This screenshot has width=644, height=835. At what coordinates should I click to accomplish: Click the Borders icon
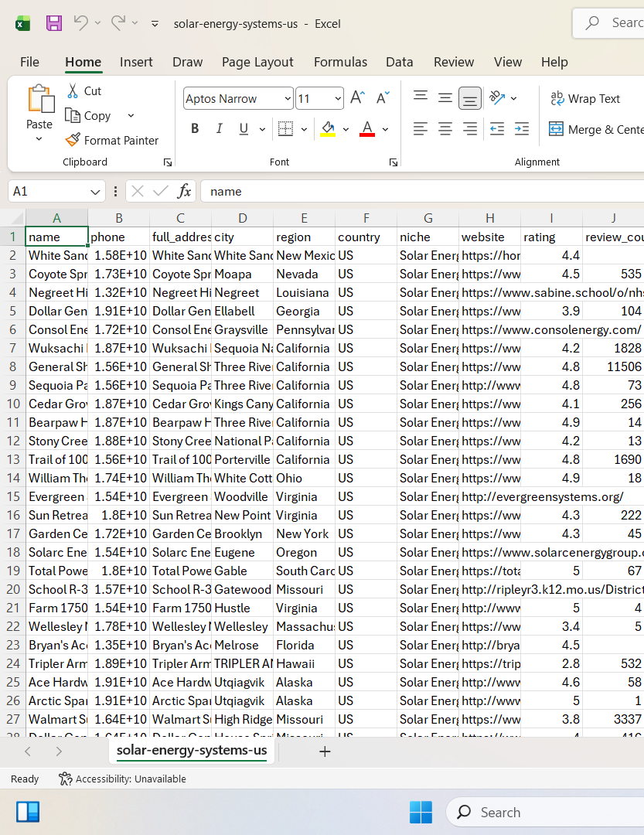(x=285, y=129)
